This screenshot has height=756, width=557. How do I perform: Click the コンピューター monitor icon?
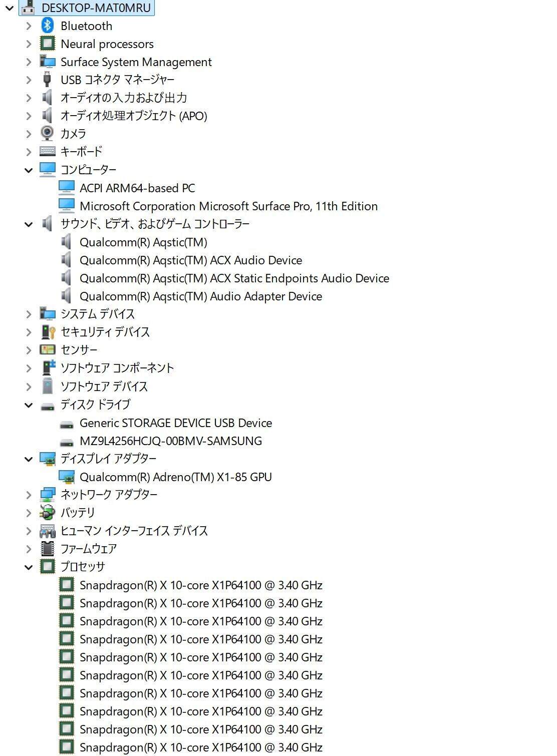[x=48, y=169]
